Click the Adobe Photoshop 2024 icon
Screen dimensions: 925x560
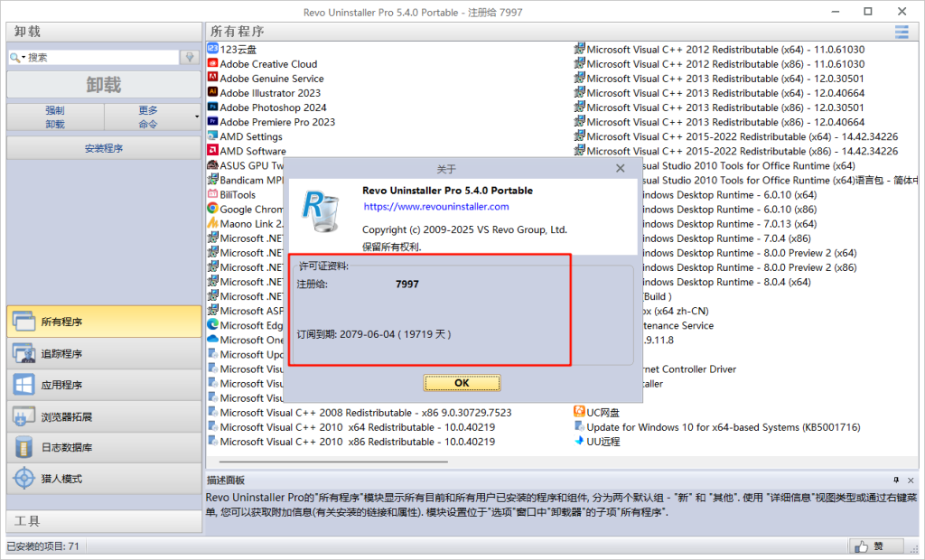tap(212, 107)
